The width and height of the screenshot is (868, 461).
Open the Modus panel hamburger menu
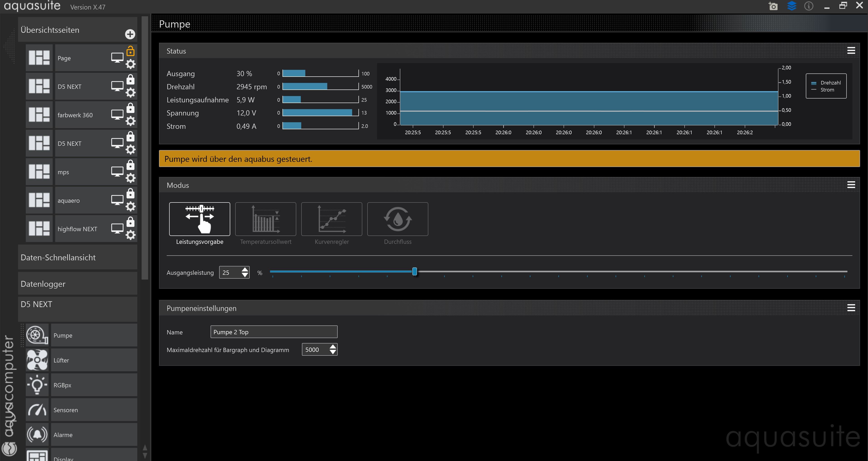851,185
